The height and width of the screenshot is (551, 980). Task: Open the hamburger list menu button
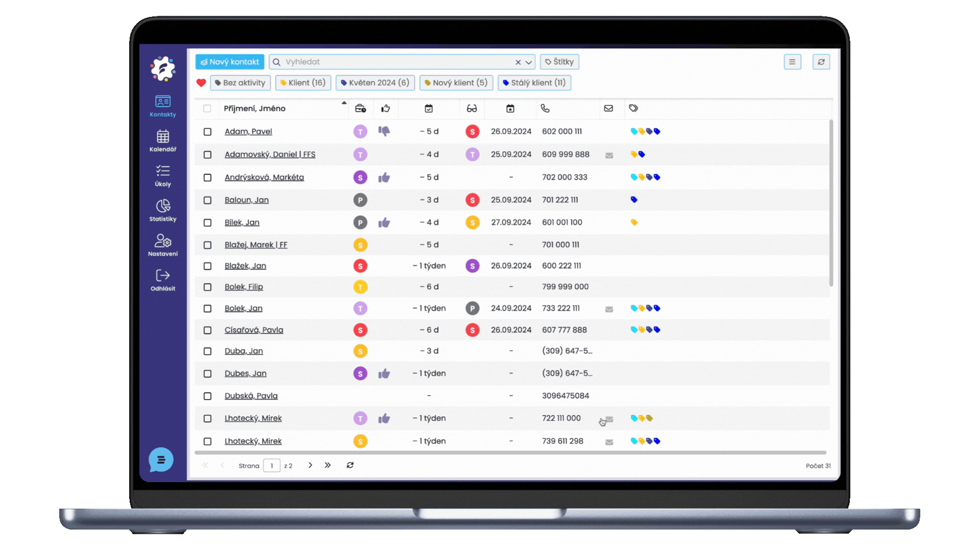[x=792, y=62]
